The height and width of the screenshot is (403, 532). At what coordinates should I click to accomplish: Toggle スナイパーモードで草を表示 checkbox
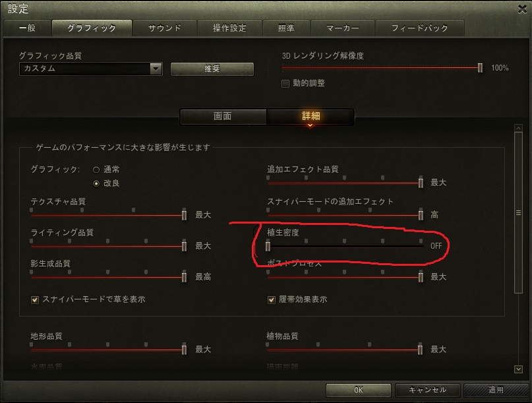click(34, 300)
